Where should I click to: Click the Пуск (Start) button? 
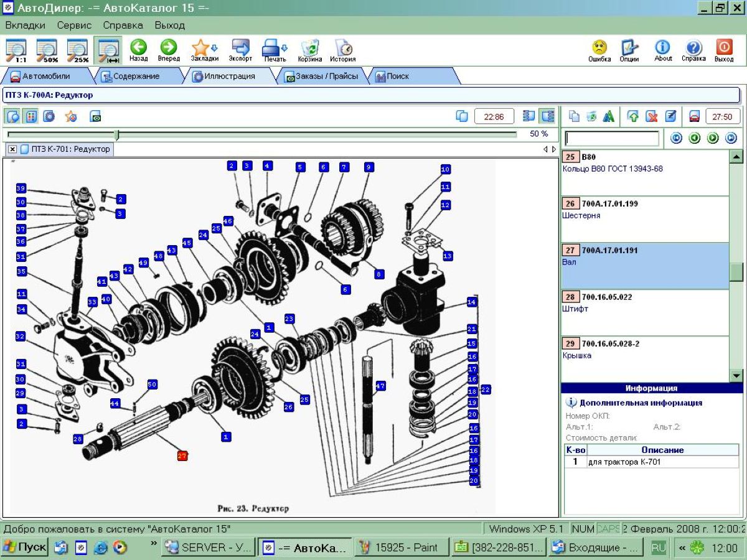[x=25, y=548]
